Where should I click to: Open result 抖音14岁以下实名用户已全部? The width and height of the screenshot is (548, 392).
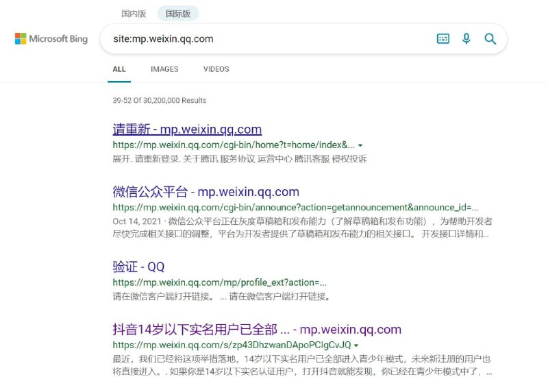click(257, 330)
